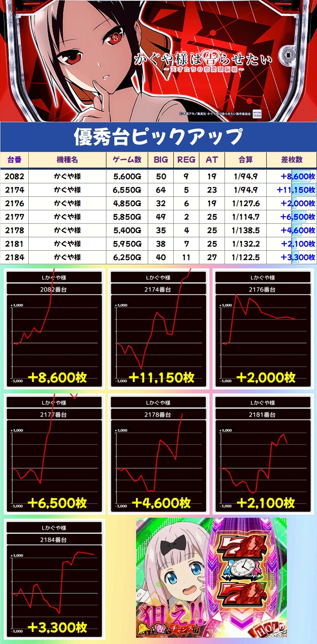Click the 1/114.7 combined probability cell

pos(246,217)
